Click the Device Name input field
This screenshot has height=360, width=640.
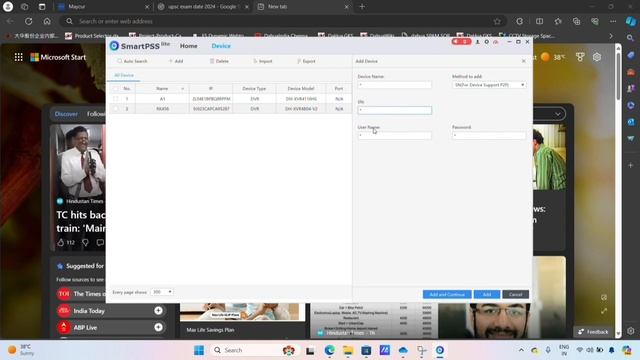coord(394,85)
